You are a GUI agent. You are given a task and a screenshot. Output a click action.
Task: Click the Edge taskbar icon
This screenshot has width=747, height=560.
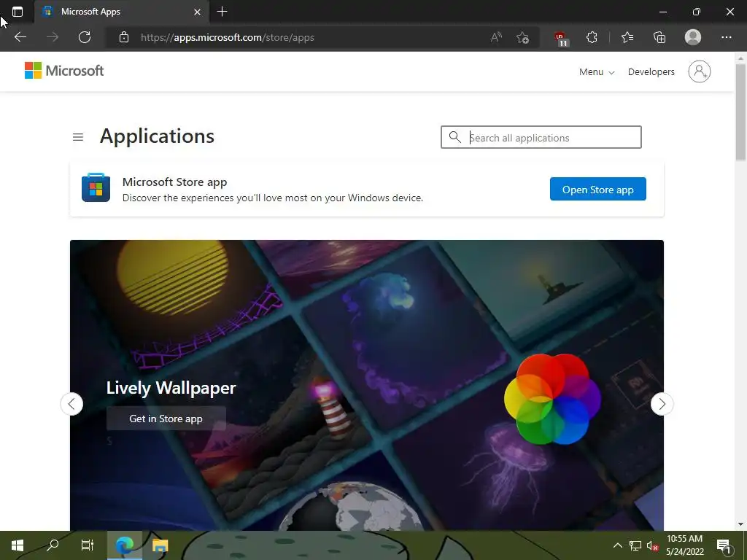point(125,545)
